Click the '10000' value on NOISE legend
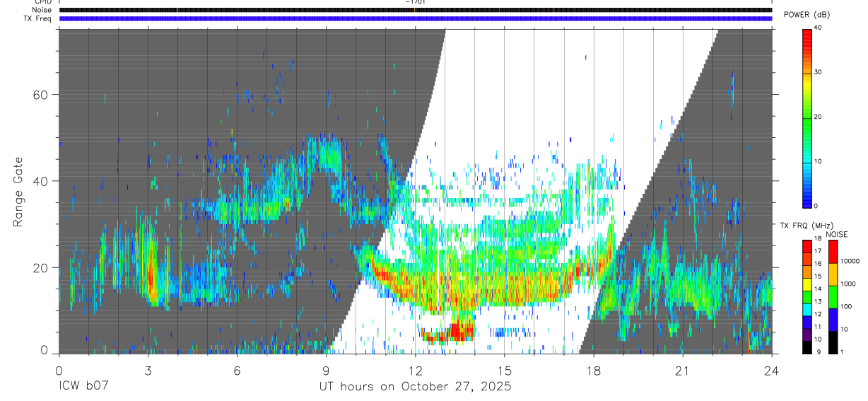 coord(851,261)
